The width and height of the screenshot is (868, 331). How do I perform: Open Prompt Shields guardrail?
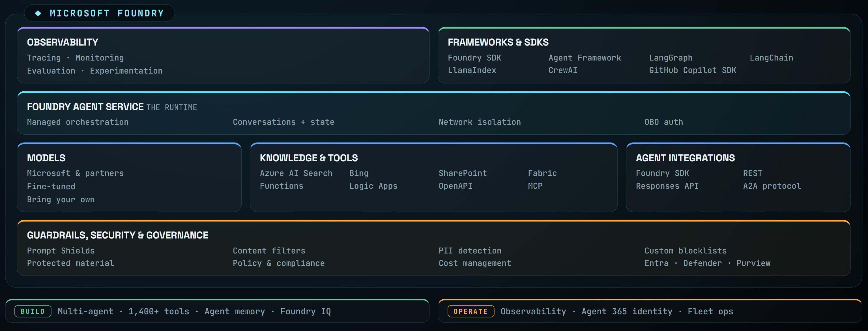[x=61, y=250]
